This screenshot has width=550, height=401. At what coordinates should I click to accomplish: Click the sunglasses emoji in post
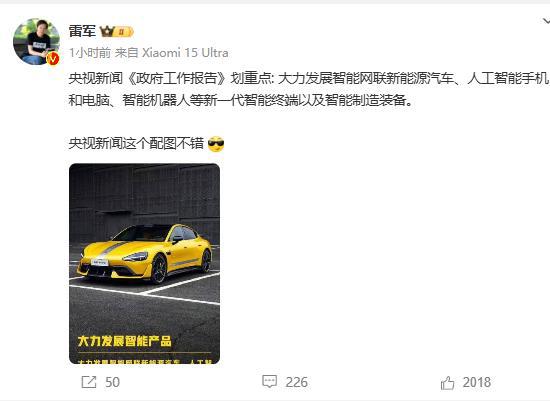[216, 144]
